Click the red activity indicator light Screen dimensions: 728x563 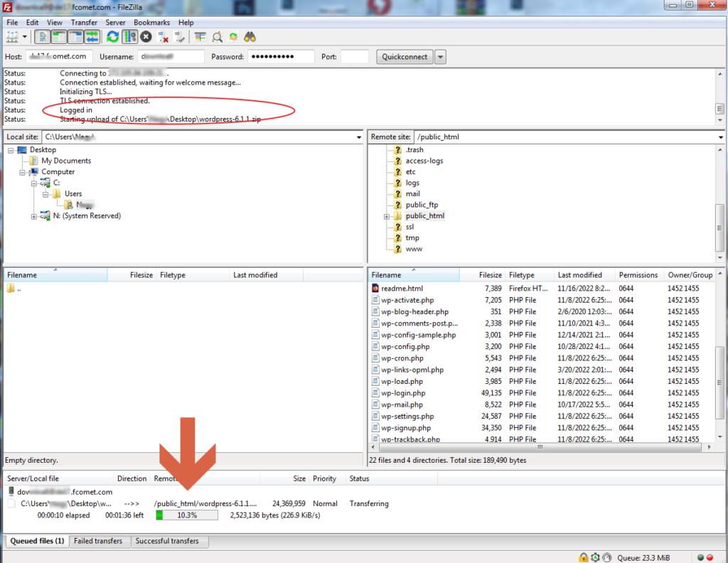(x=710, y=557)
